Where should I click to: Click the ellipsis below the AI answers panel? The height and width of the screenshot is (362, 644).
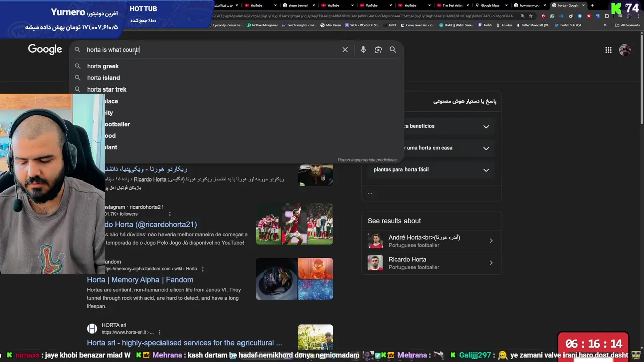(x=370, y=193)
